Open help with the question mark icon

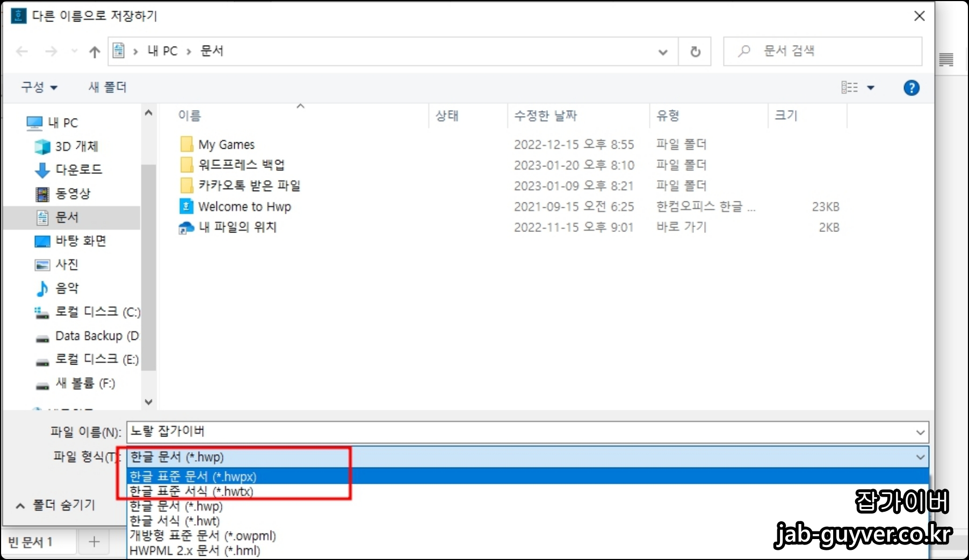(911, 88)
